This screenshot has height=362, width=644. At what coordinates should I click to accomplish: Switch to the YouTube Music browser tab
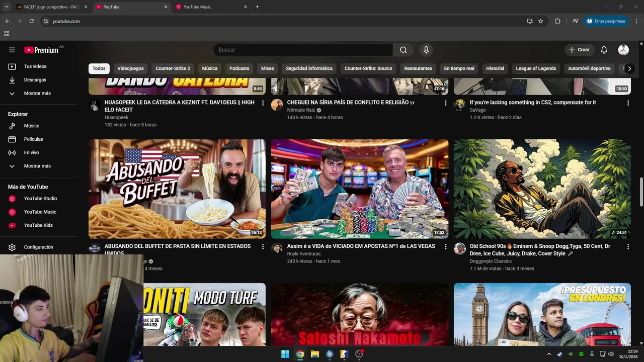pyautogui.click(x=211, y=7)
